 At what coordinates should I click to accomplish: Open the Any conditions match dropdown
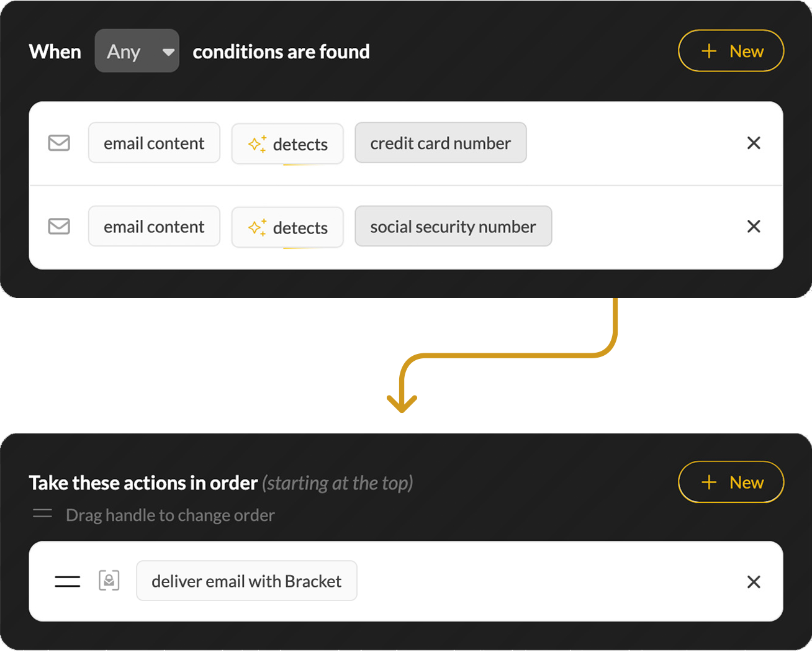(x=137, y=50)
